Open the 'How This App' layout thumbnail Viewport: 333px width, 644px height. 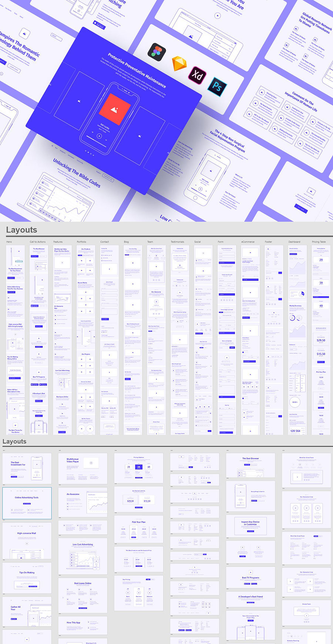[x=83, y=625]
